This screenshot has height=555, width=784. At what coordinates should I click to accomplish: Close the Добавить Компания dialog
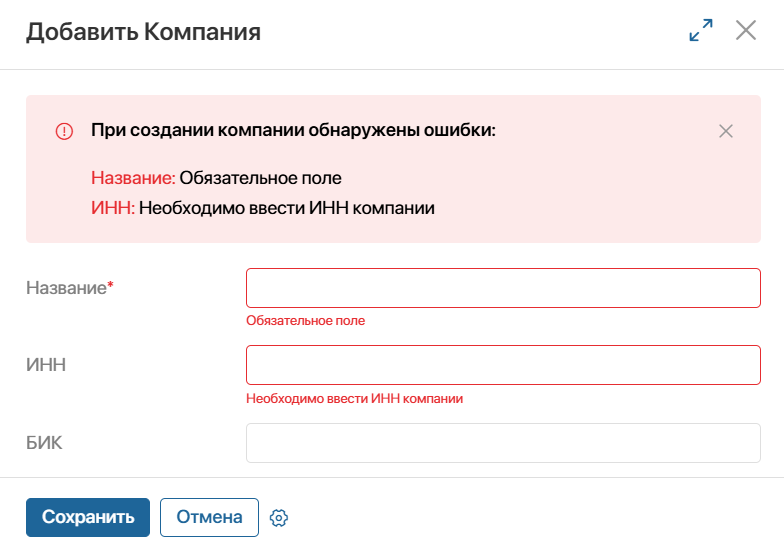tap(746, 30)
